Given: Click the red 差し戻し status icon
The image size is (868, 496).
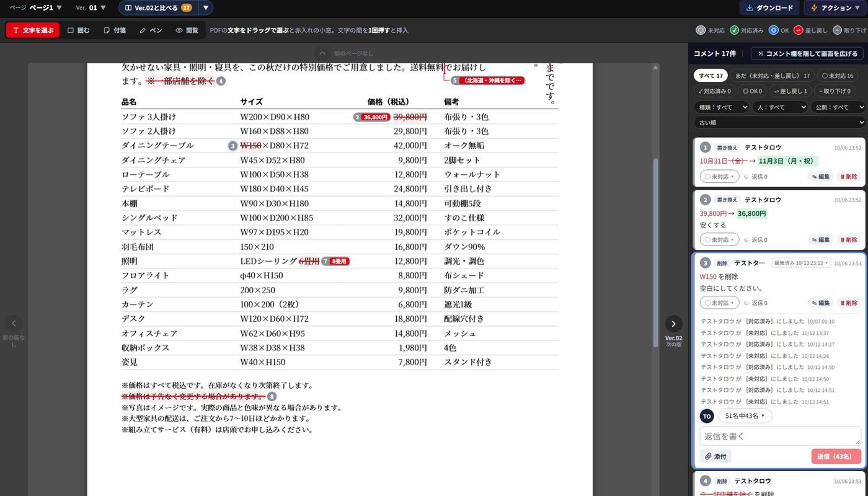Looking at the screenshot, I should (799, 30).
